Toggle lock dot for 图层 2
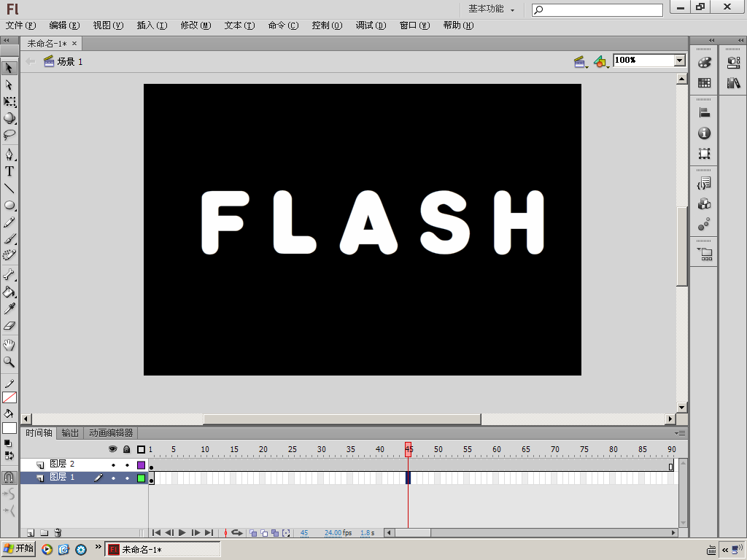 pos(127,465)
